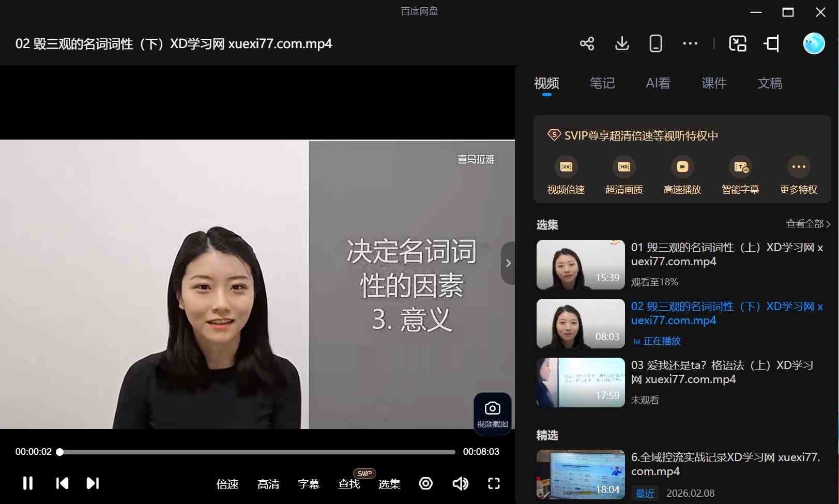The image size is (839, 504).
Task: Take a video screenshot with camera button
Action: [492, 414]
